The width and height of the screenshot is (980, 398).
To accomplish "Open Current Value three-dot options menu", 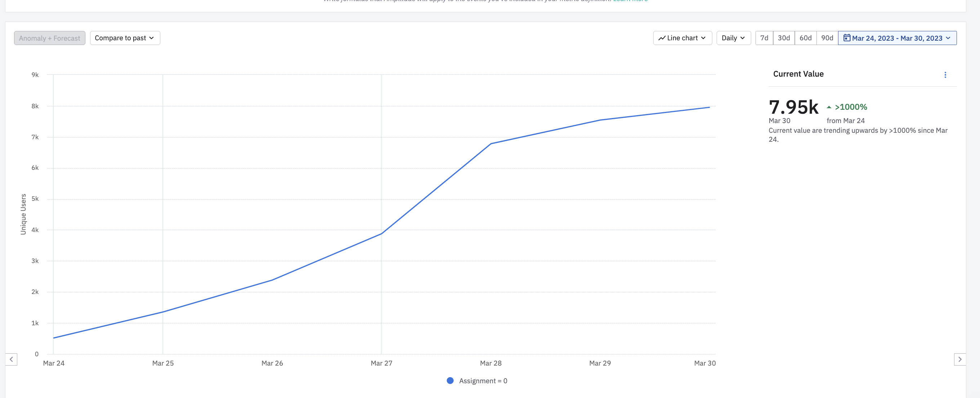I will (x=945, y=75).
